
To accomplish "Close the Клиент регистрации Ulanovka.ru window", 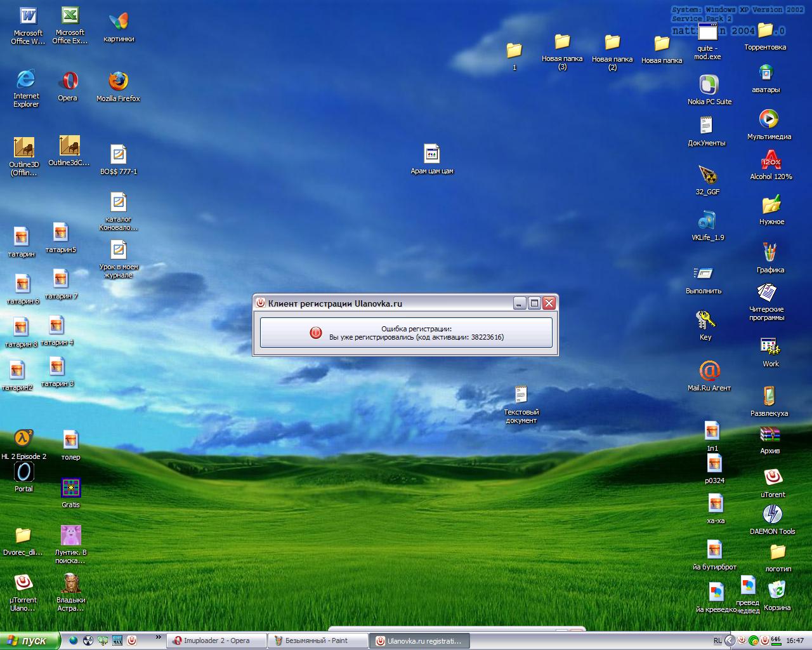I will click(x=549, y=303).
